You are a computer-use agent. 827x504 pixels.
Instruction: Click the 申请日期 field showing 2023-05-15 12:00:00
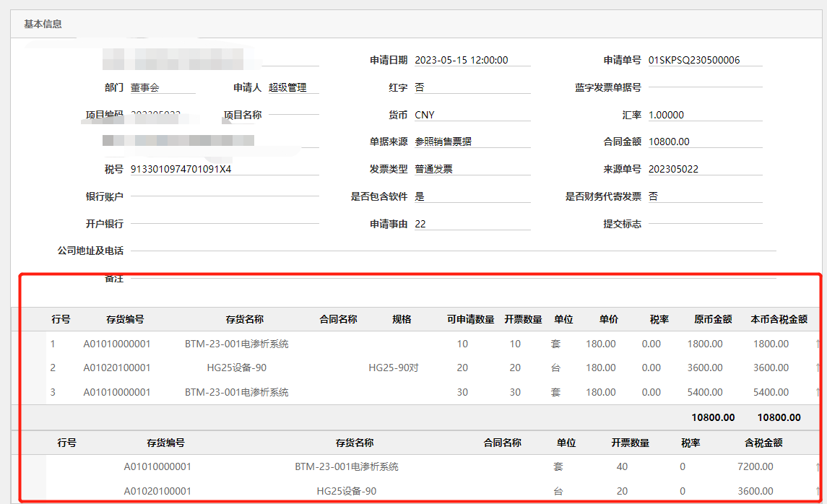pyautogui.click(x=472, y=60)
